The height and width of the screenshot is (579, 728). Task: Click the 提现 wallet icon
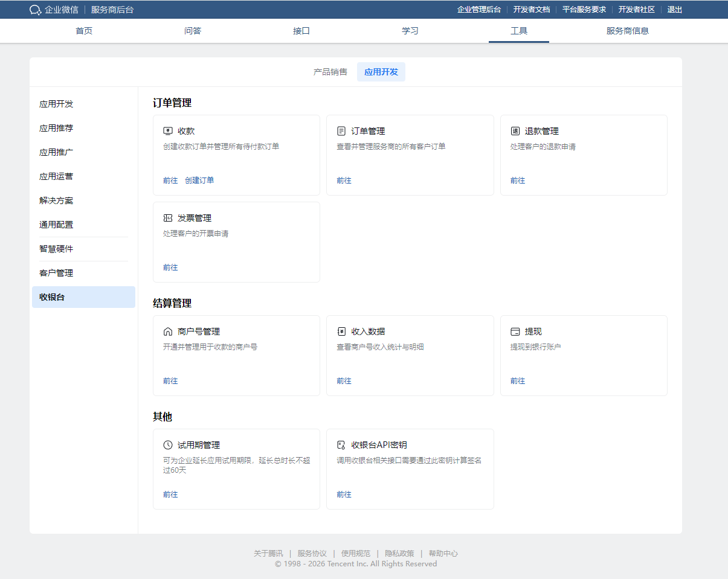click(515, 331)
